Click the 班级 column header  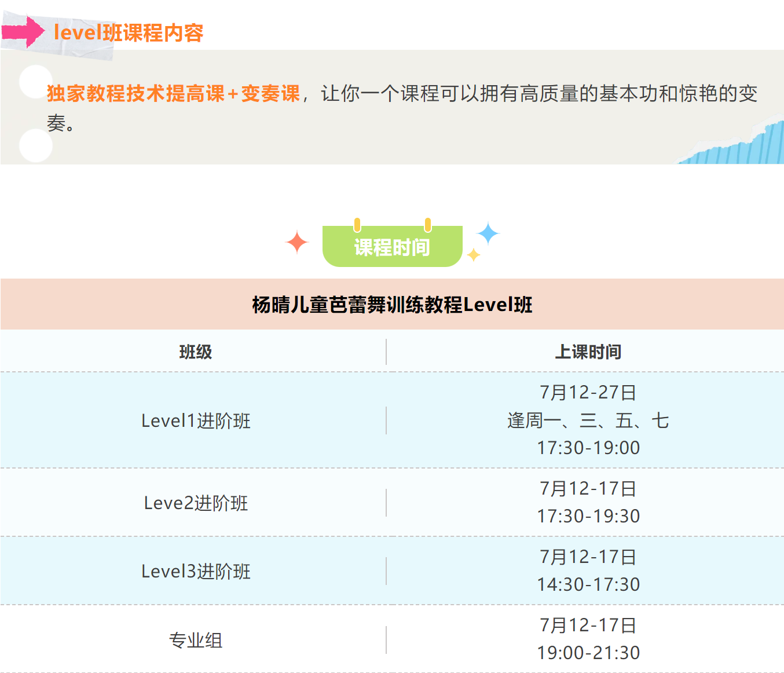[196, 352]
